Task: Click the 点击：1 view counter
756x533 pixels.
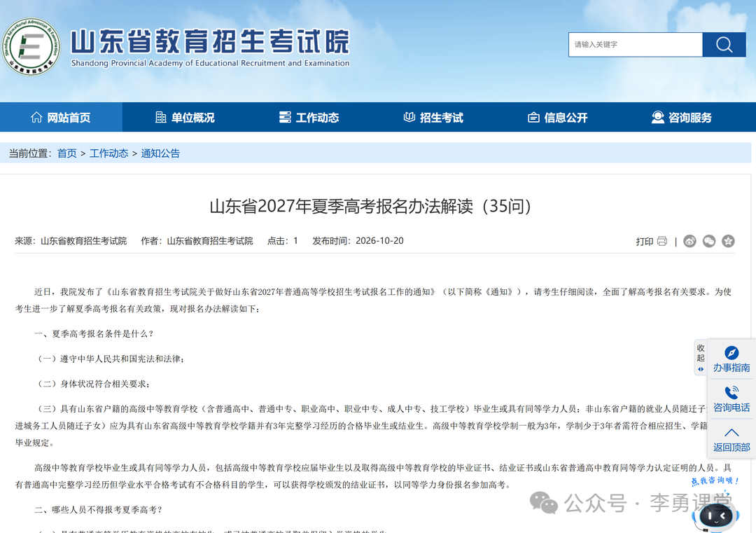Action: pos(283,241)
